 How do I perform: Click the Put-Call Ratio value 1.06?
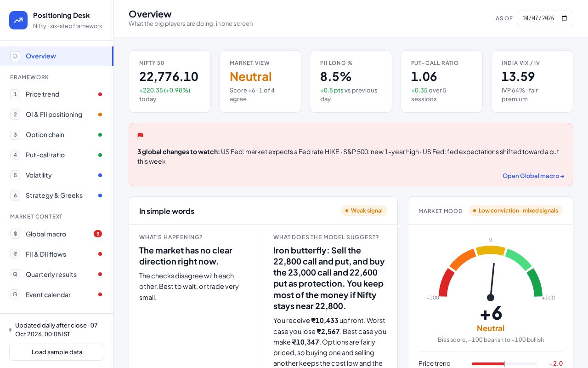pyautogui.click(x=424, y=76)
